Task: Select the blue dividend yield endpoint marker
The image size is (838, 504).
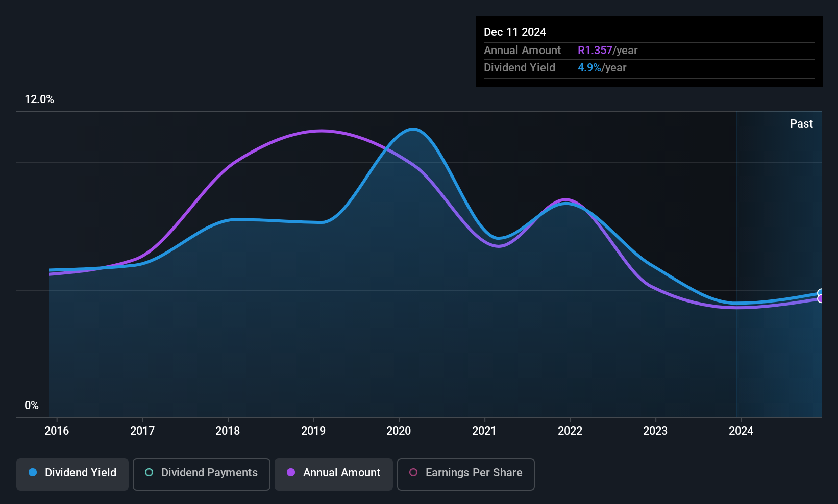Action: pos(821,293)
